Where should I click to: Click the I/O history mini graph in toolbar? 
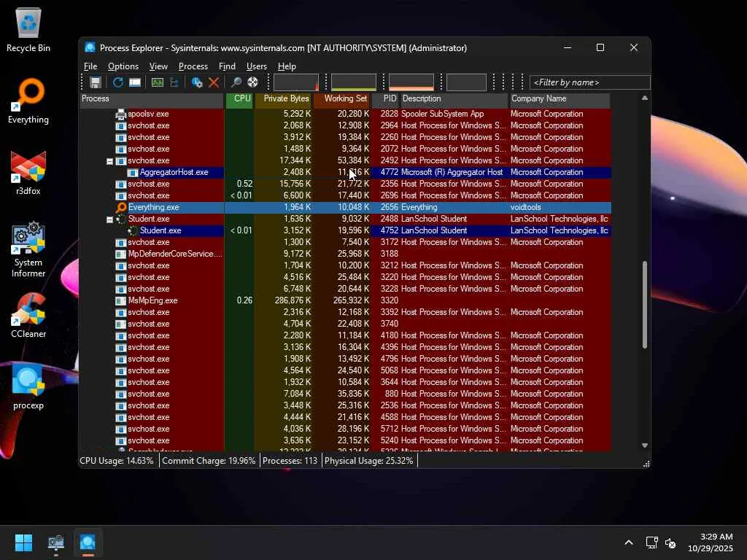pos(466,82)
